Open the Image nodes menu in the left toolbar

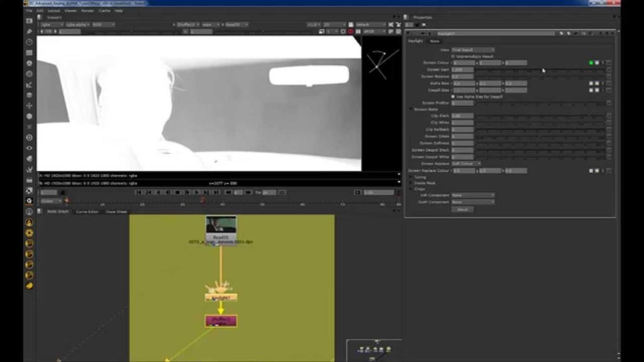click(28, 21)
